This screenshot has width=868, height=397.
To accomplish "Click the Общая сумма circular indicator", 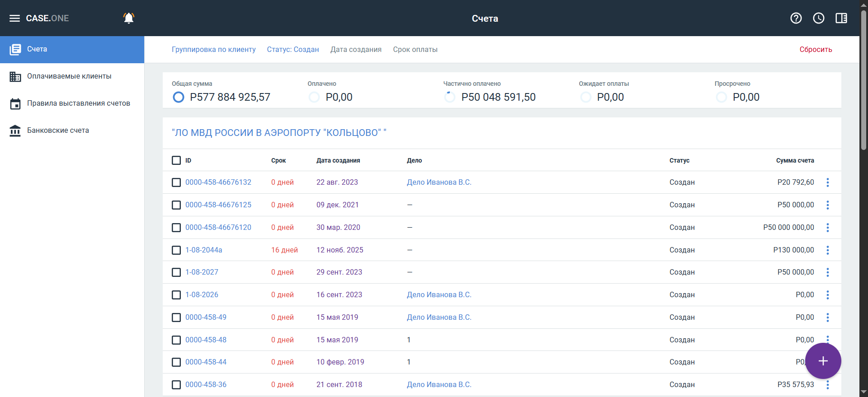I will [179, 97].
